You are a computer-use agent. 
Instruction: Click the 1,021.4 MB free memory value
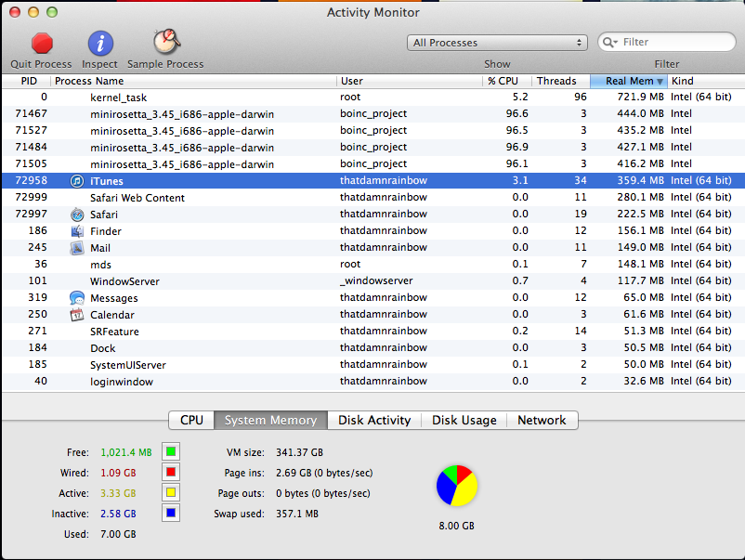[126, 452]
